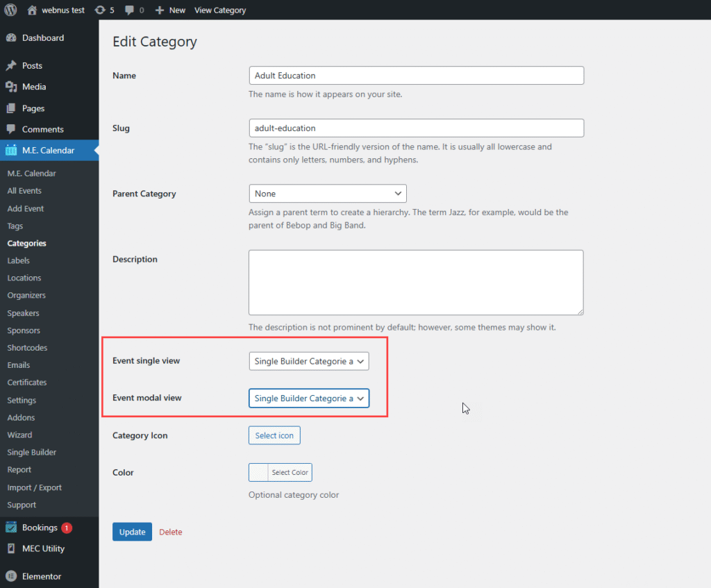Go to Shortcodes in the submenu
Viewport: 711px width, 588px height.
(27, 348)
